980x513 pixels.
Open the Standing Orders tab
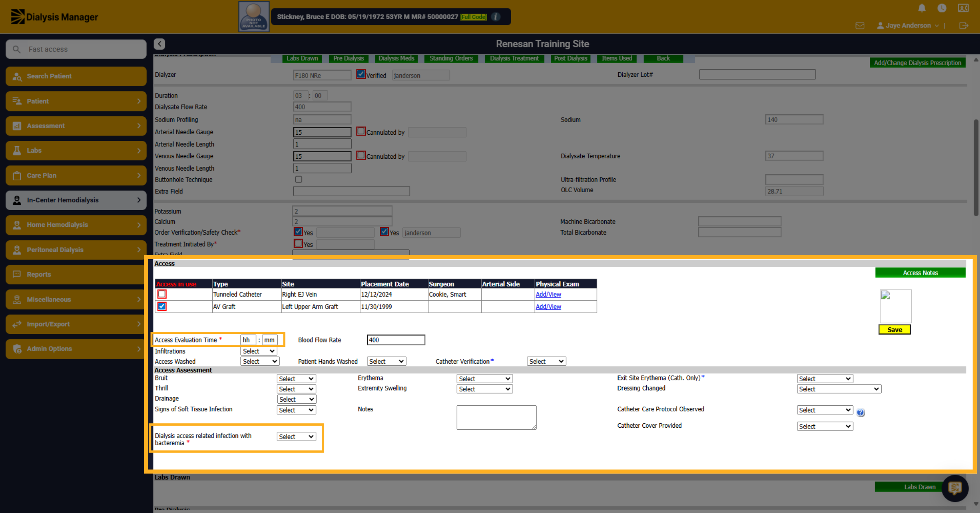451,58
